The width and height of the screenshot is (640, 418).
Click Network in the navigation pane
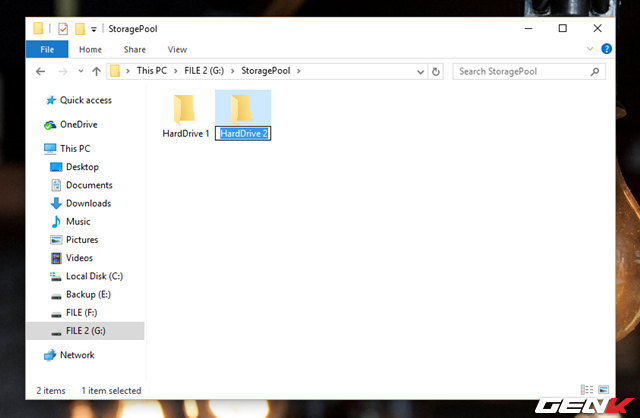click(77, 355)
